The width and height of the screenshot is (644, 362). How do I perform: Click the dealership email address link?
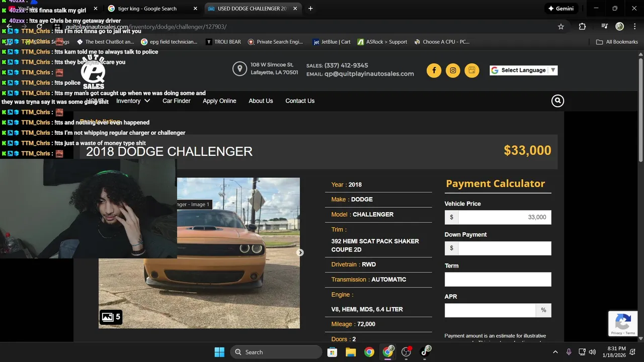click(369, 74)
